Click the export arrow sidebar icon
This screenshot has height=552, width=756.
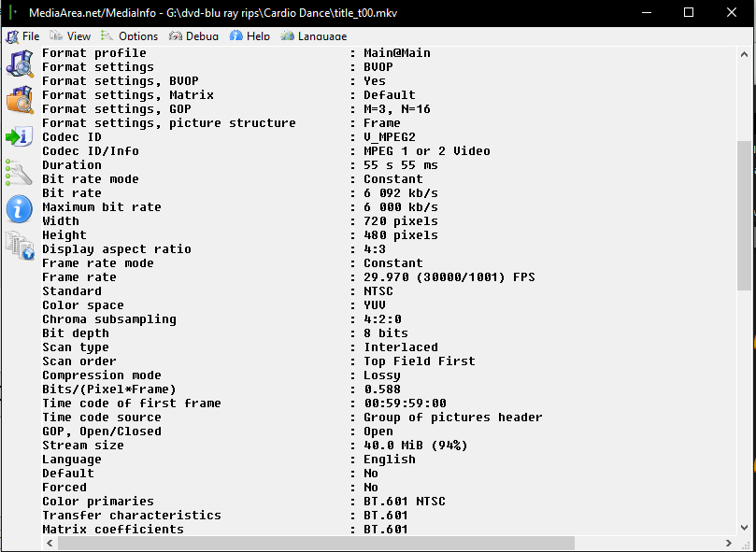tap(20, 137)
